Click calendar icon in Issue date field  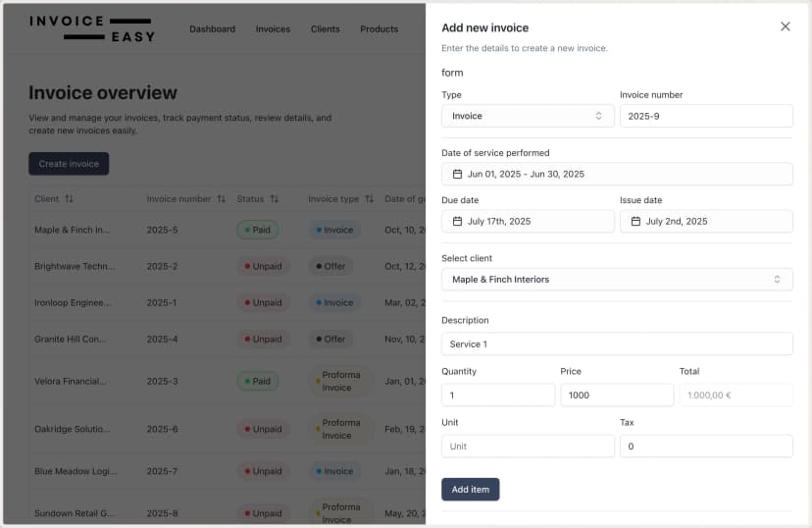point(635,222)
